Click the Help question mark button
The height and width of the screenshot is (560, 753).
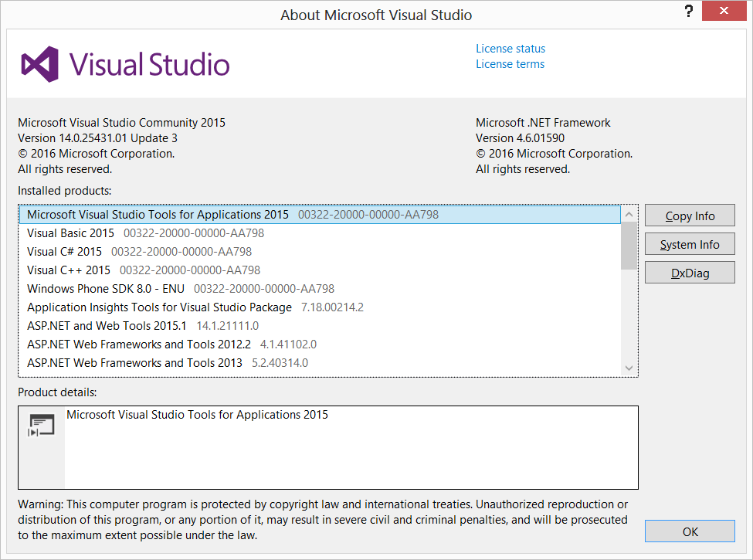pyautogui.click(x=689, y=11)
